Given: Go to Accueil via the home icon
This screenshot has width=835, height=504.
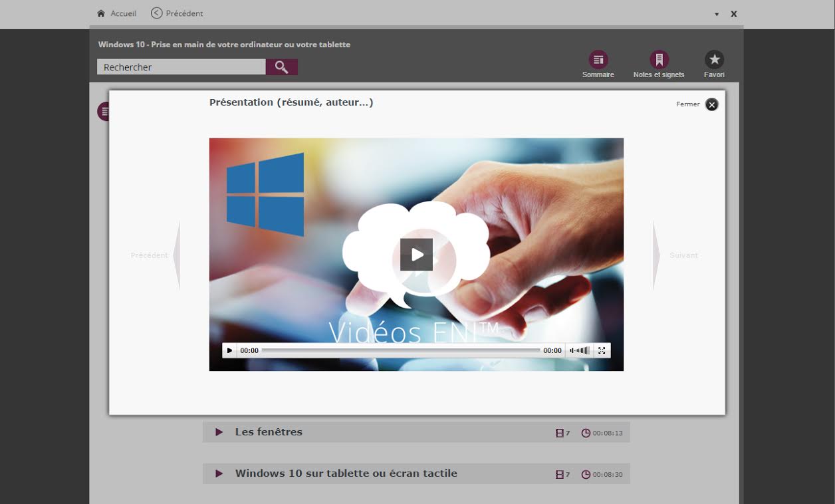Looking at the screenshot, I should pyautogui.click(x=101, y=13).
